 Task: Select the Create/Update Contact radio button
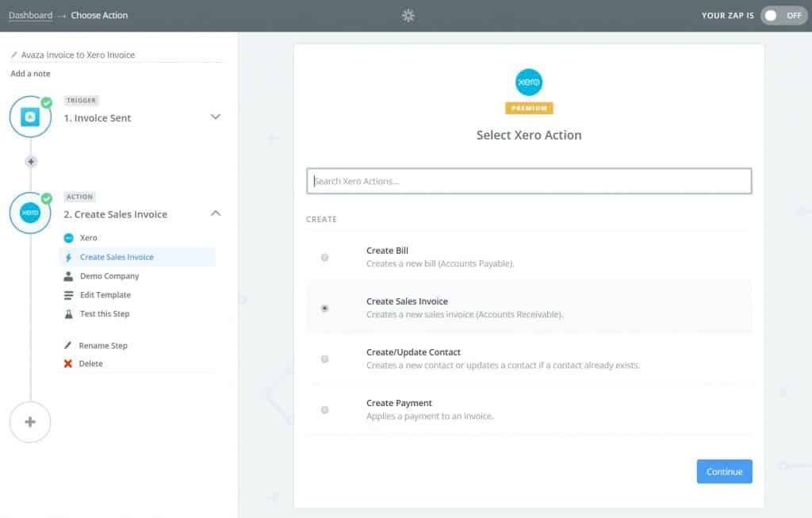point(324,359)
